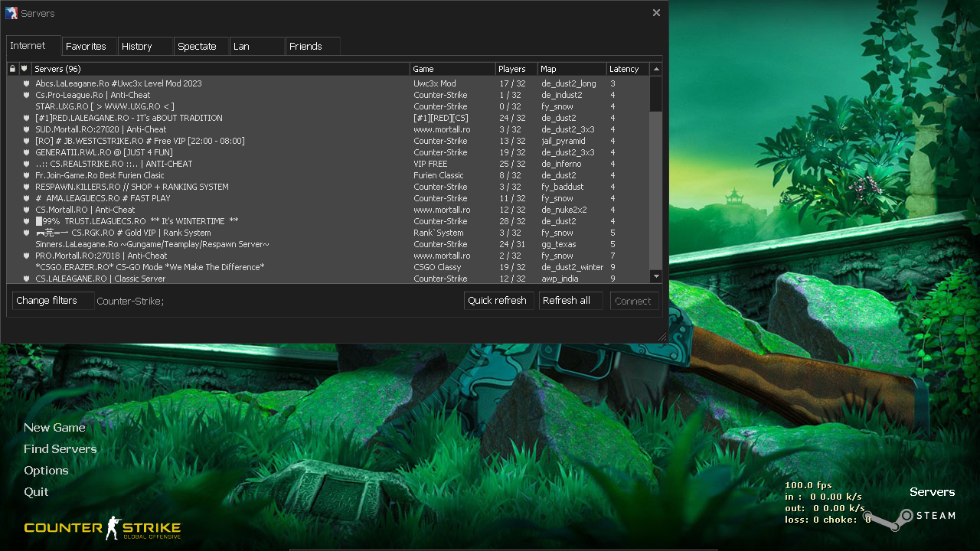The image size is (980, 551).
Task: Click the Counter-Strike logo at bottom left
Action: (102, 528)
